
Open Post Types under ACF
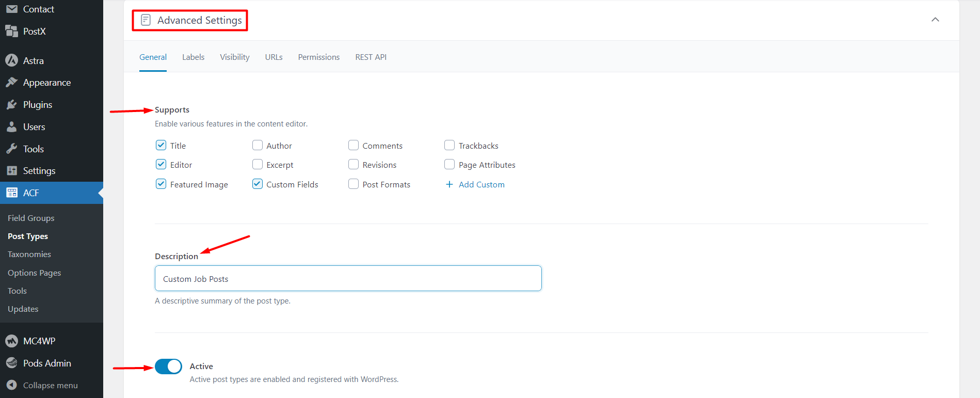pos(28,236)
